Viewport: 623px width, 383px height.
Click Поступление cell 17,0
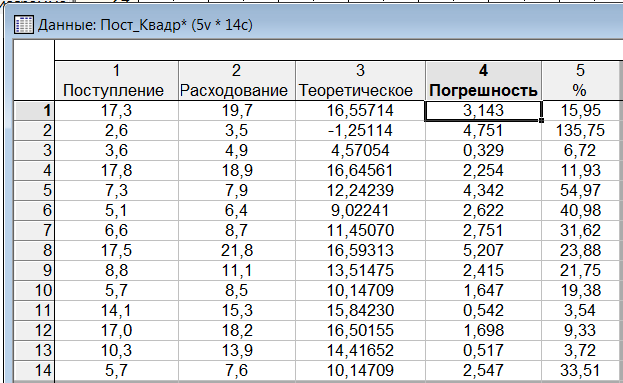point(116,331)
